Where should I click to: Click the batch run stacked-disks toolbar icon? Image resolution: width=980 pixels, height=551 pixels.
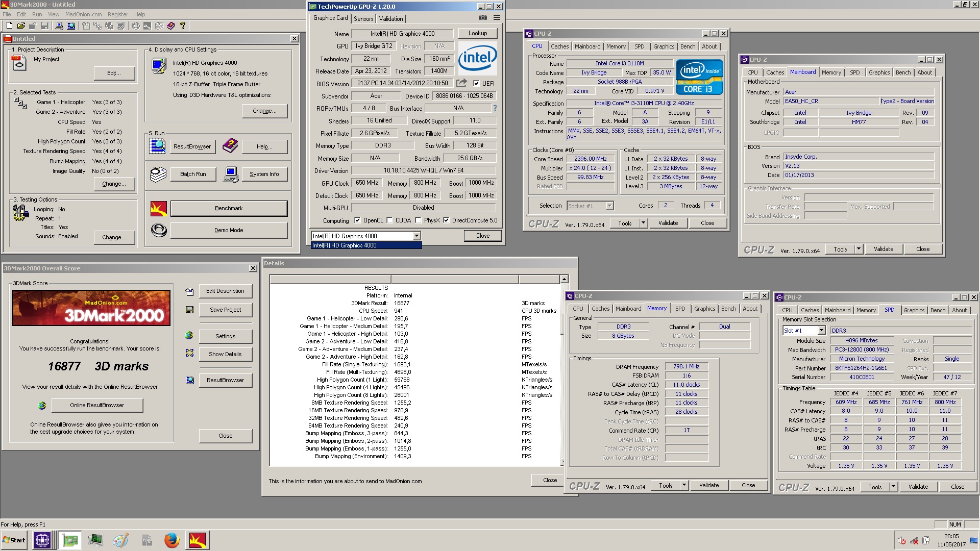click(x=159, y=26)
